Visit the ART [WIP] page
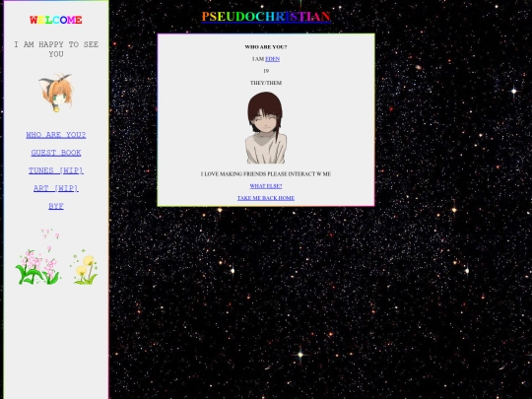This screenshot has width=532, height=399. 56,188
